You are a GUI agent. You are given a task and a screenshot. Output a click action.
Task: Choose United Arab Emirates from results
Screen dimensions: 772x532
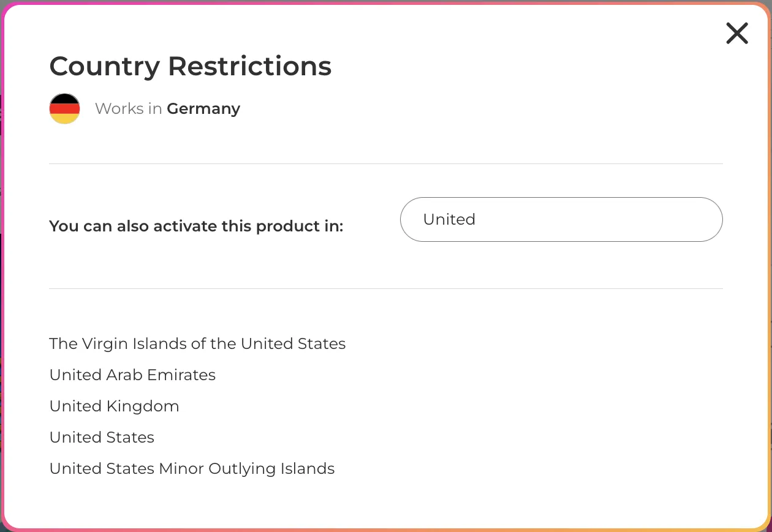(x=132, y=375)
